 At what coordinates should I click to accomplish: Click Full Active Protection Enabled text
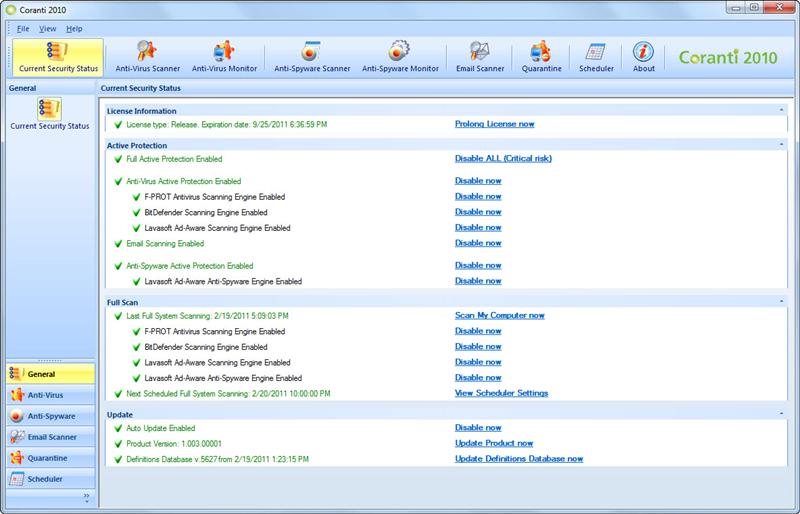click(x=174, y=159)
